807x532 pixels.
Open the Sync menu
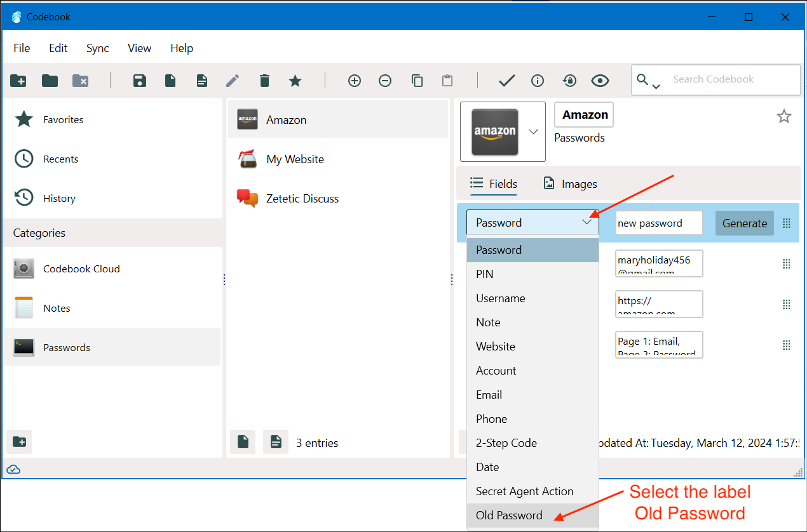[x=98, y=48]
